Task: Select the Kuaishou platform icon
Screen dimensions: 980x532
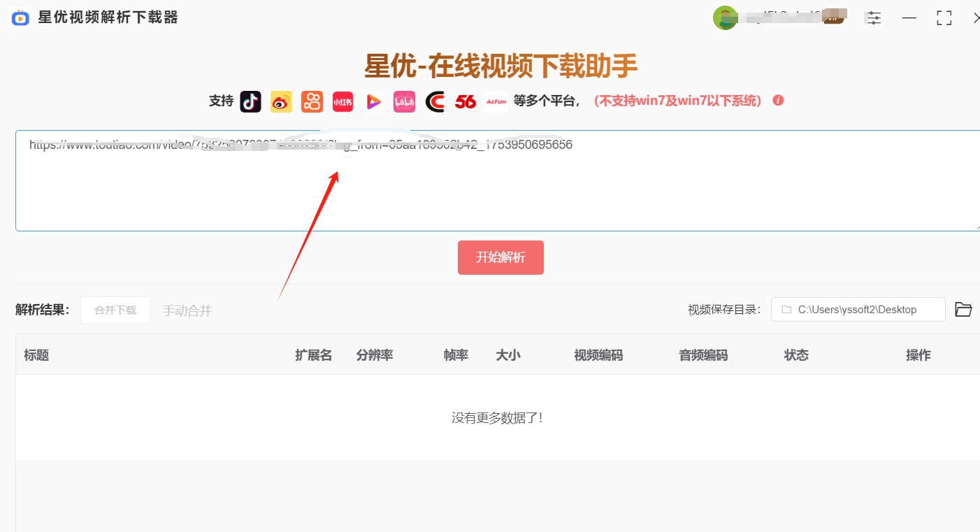Action: (312, 101)
